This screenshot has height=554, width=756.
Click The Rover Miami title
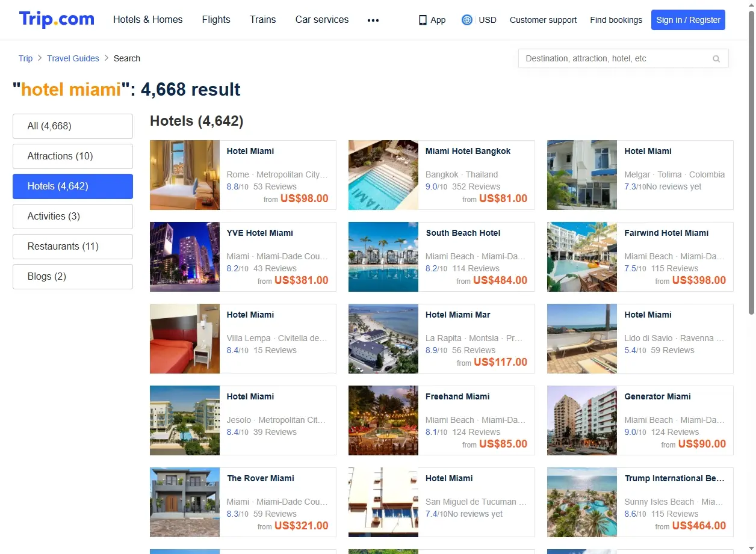(x=261, y=478)
